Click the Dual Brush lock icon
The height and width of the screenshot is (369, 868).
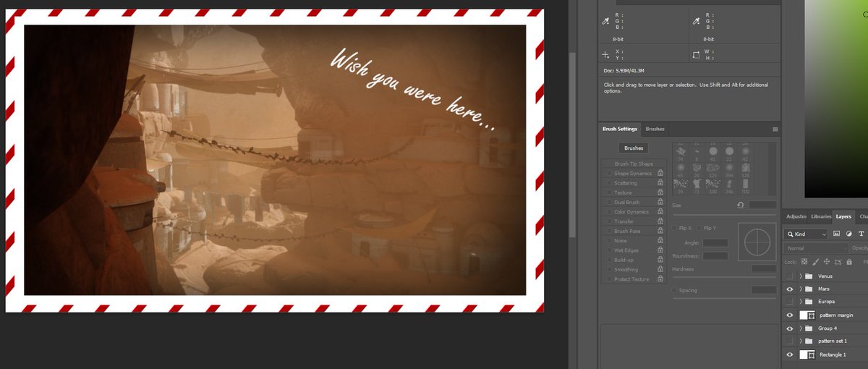coord(660,203)
